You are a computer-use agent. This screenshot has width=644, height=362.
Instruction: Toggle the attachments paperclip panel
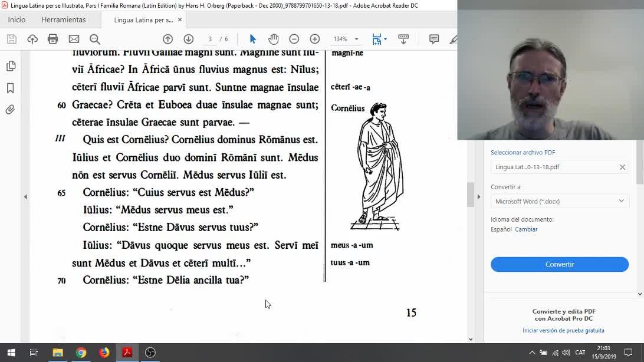(11, 110)
